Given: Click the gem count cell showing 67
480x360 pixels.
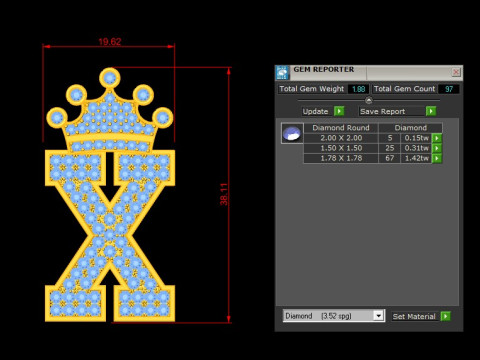Looking at the screenshot, I should (390, 158).
